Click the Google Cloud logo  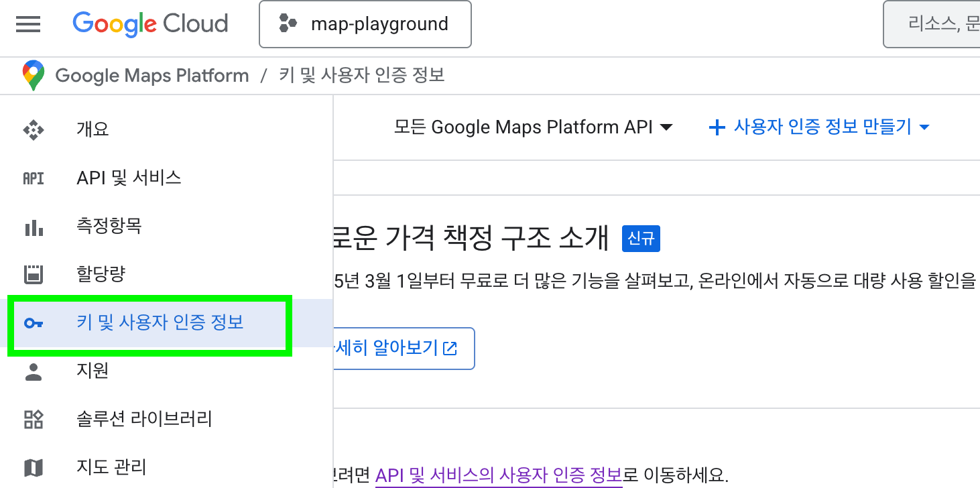(x=150, y=24)
